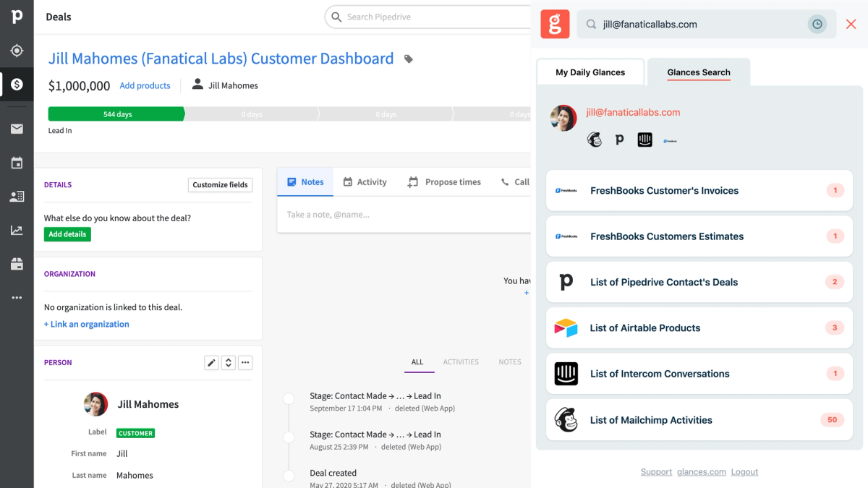
Task: Click the Add products link
Action: pos(145,85)
